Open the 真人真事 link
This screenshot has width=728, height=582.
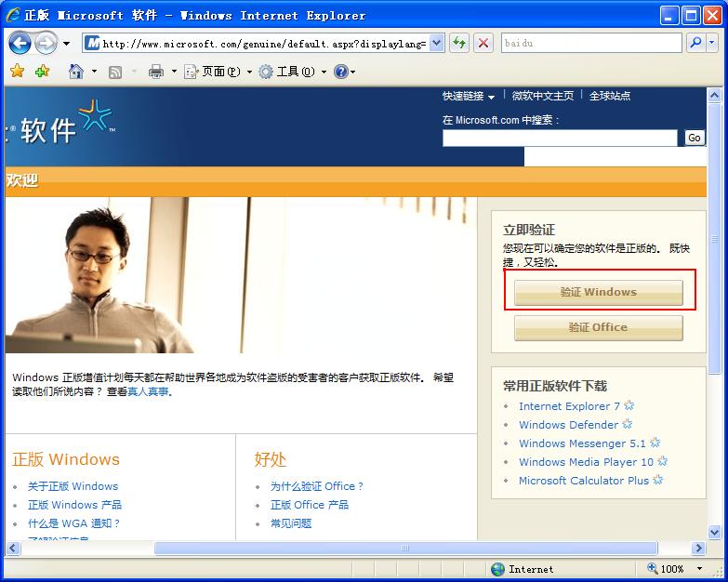pyautogui.click(x=148, y=391)
